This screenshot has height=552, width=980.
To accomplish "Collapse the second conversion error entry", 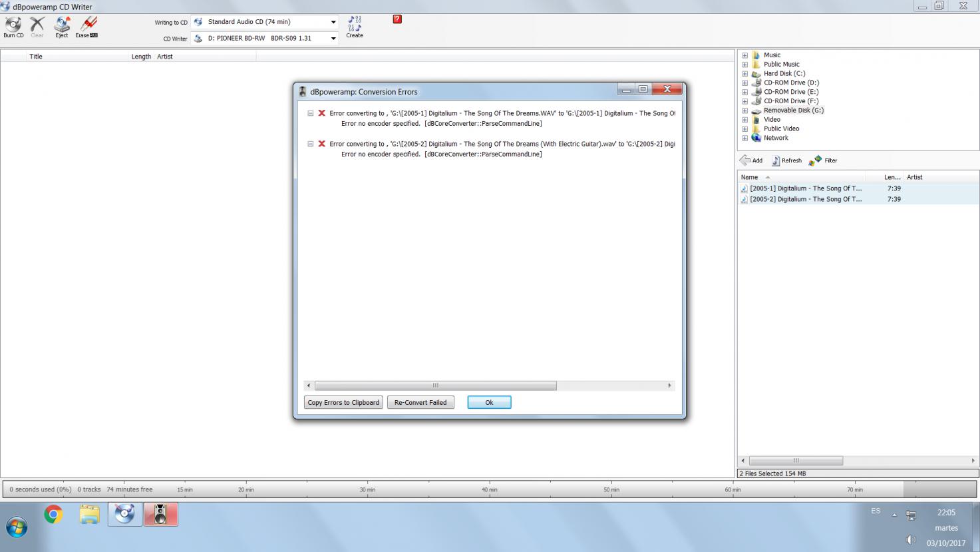I will 310,144.
